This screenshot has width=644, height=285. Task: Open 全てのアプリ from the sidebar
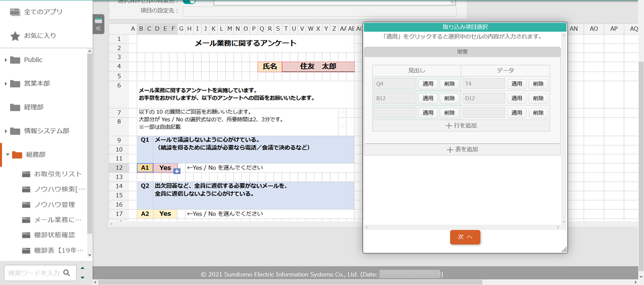point(43,12)
